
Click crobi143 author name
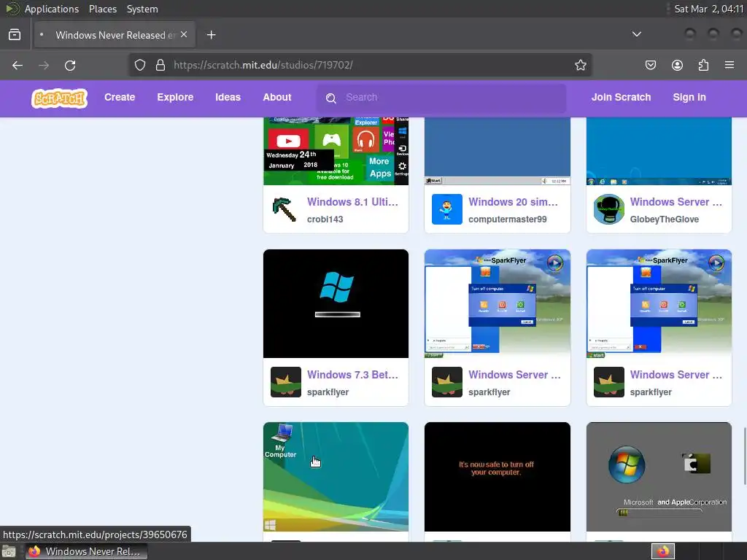(325, 219)
